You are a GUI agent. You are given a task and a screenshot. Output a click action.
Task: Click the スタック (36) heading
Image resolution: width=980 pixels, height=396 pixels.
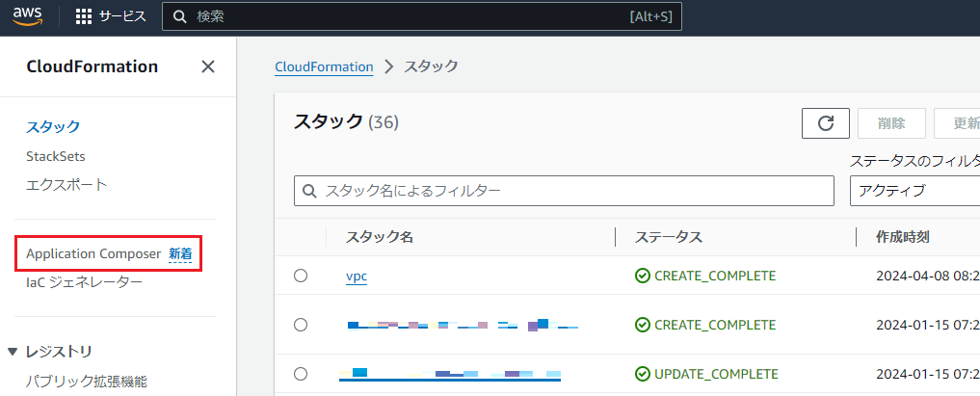(346, 121)
